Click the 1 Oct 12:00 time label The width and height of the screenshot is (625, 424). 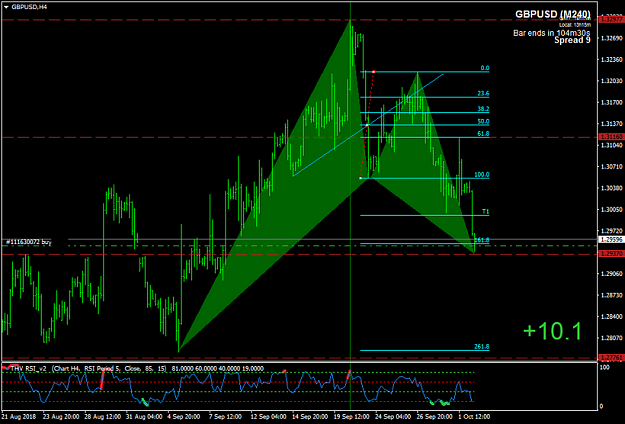pos(474,417)
